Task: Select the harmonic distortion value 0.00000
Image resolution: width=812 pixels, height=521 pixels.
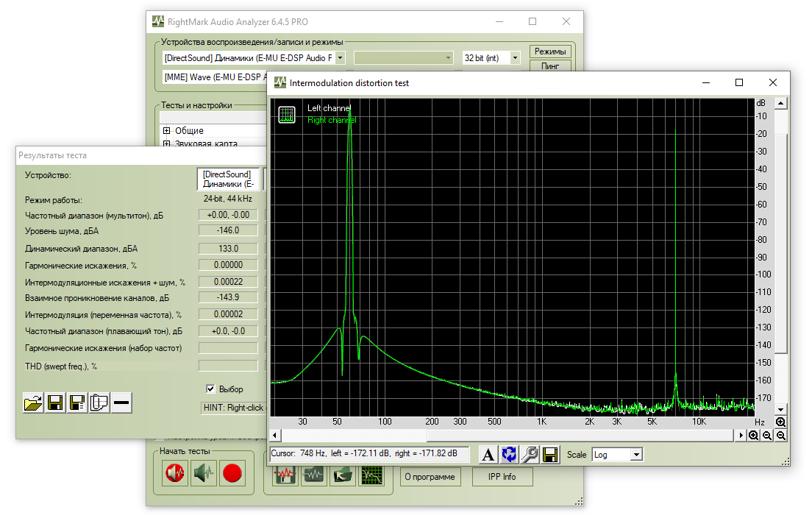Action: [228, 265]
